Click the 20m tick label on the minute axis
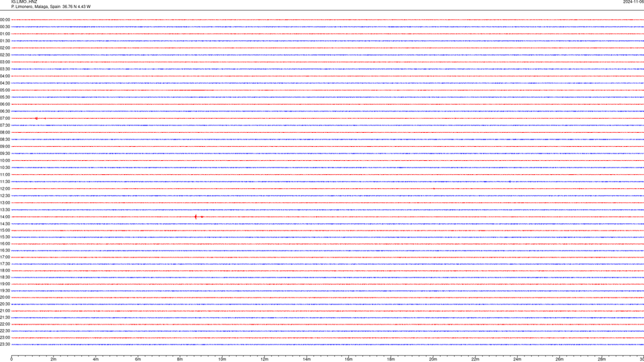644x362 pixels. (x=433, y=359)
